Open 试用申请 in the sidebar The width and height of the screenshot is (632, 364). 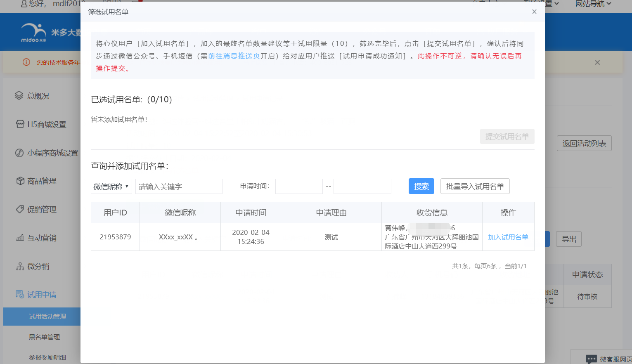point(42,294)
